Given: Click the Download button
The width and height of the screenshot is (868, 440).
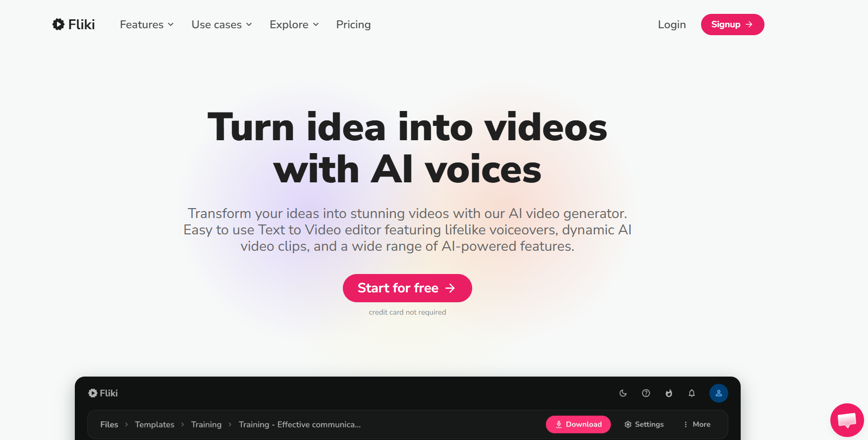Looking at the screenshot, I should point(578,424).
